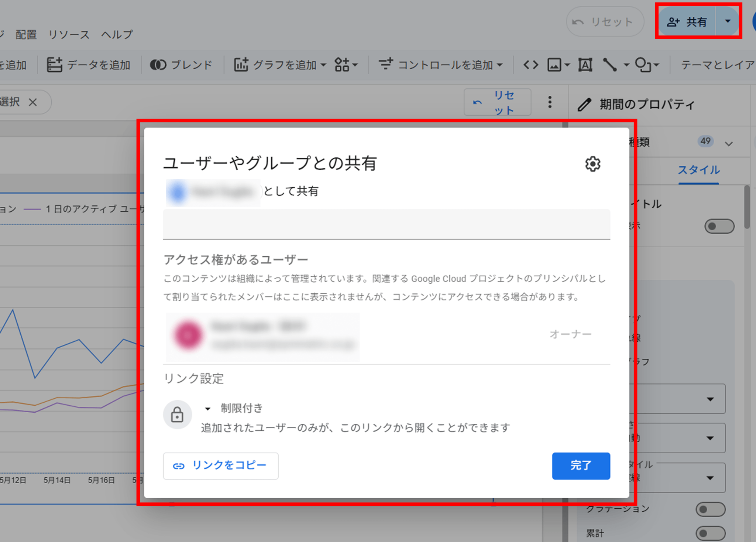Click the owner account row
Viewport: 756px width, 542px height.
[386, 335]
